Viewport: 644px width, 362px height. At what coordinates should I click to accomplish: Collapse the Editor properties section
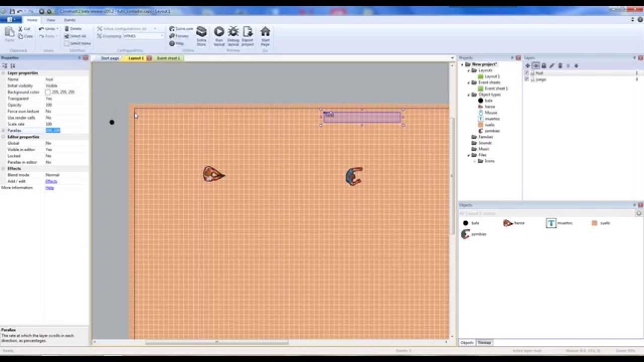click(4, 137)
